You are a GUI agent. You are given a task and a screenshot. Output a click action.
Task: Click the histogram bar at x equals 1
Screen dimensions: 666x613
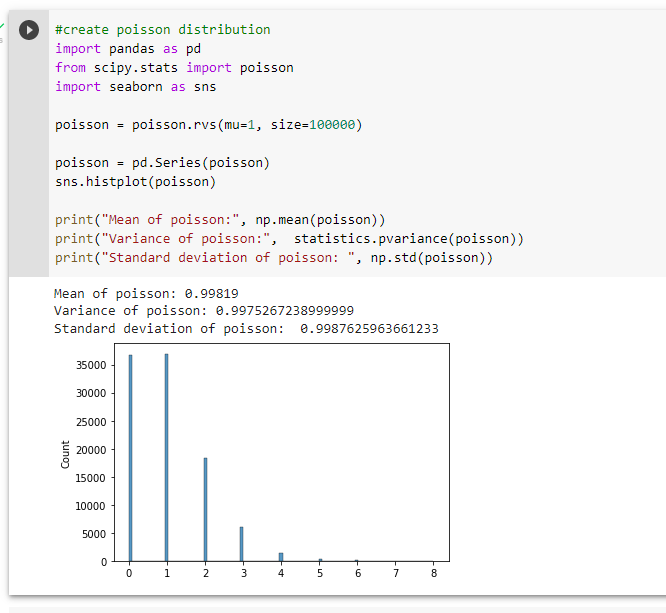(x=166, y=458)
